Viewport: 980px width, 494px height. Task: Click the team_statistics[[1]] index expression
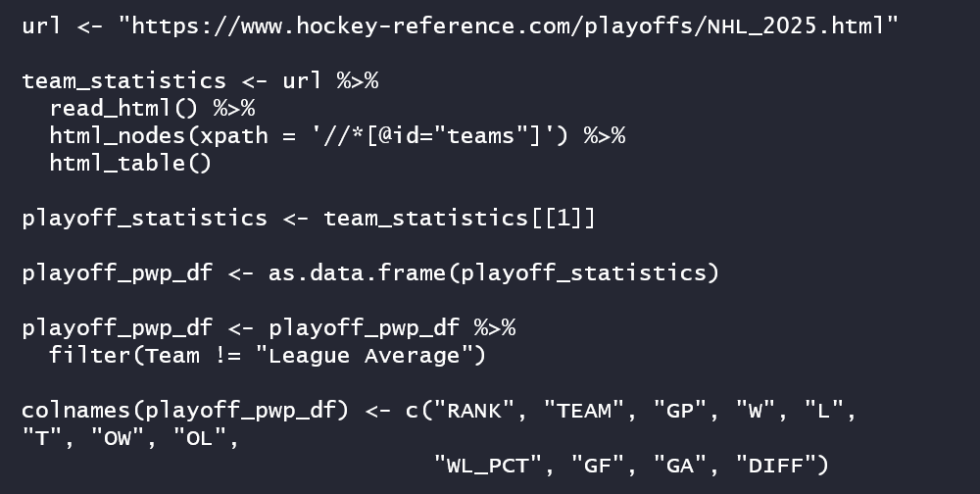tap(460, 219)
